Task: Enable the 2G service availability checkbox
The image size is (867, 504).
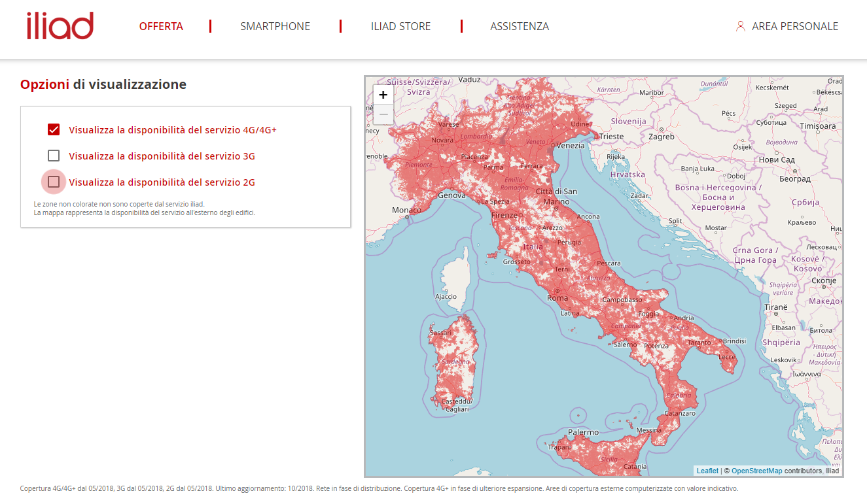Action: pos(54,182)
